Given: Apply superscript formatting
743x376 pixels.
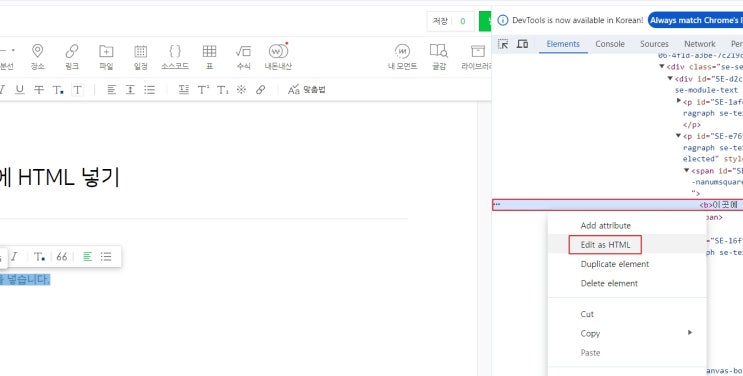Looking at the screenshot, I should [203, 90].
